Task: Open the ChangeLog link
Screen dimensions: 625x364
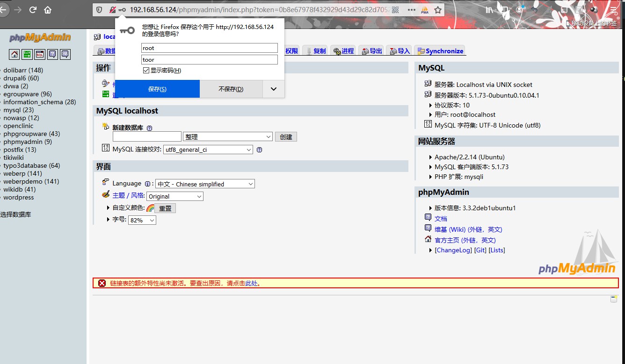Action: [x=453, y=250]
